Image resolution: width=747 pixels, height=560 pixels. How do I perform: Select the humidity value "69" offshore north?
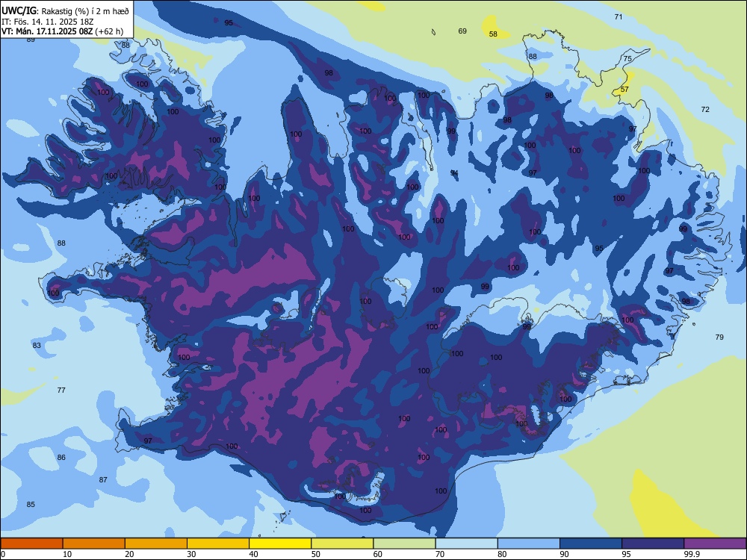pyautogui.click(x=462, y=31)
